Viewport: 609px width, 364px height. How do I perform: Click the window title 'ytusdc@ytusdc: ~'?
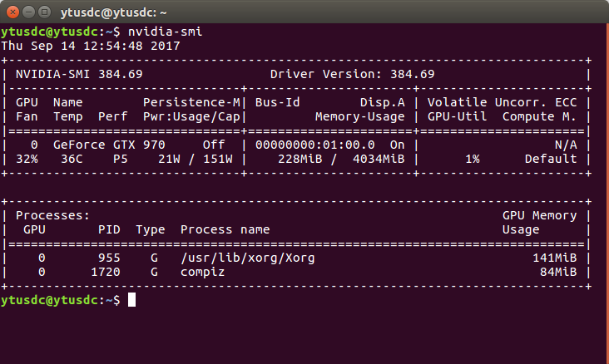(114, 12)
